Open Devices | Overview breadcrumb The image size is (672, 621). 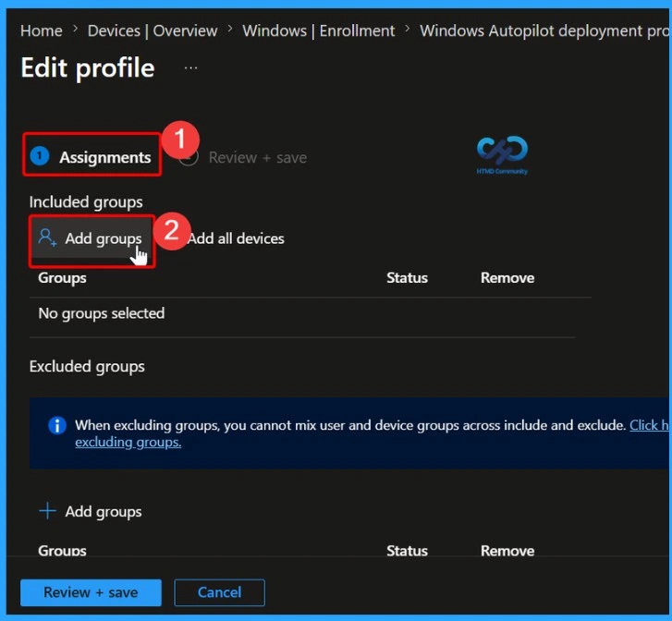coord(153,30)
